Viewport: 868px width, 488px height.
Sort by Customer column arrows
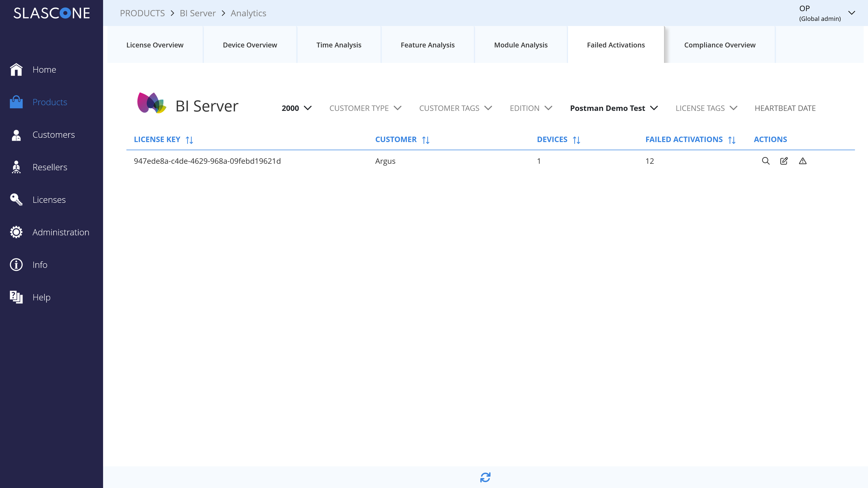426,140
